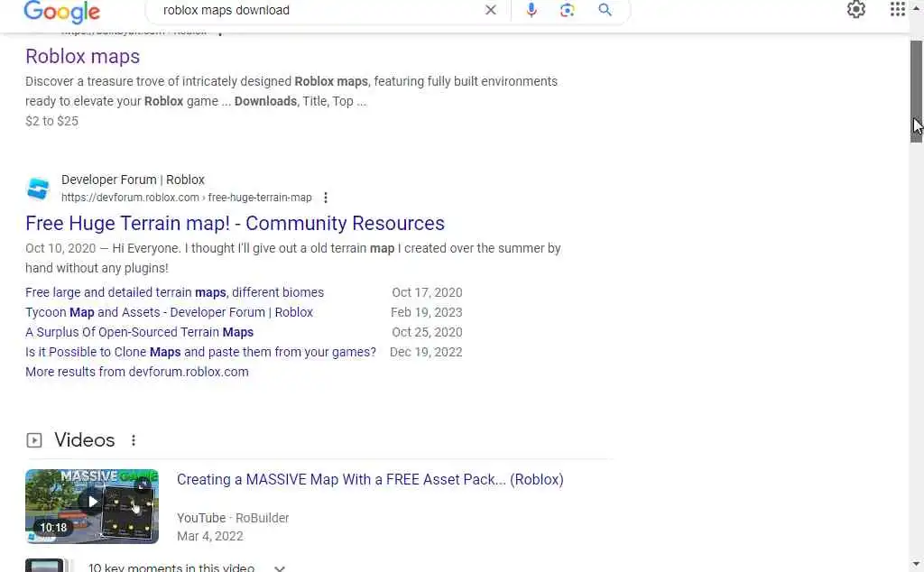
Task: Open Search by image camera icon
Action: click(x=568, y=10)
